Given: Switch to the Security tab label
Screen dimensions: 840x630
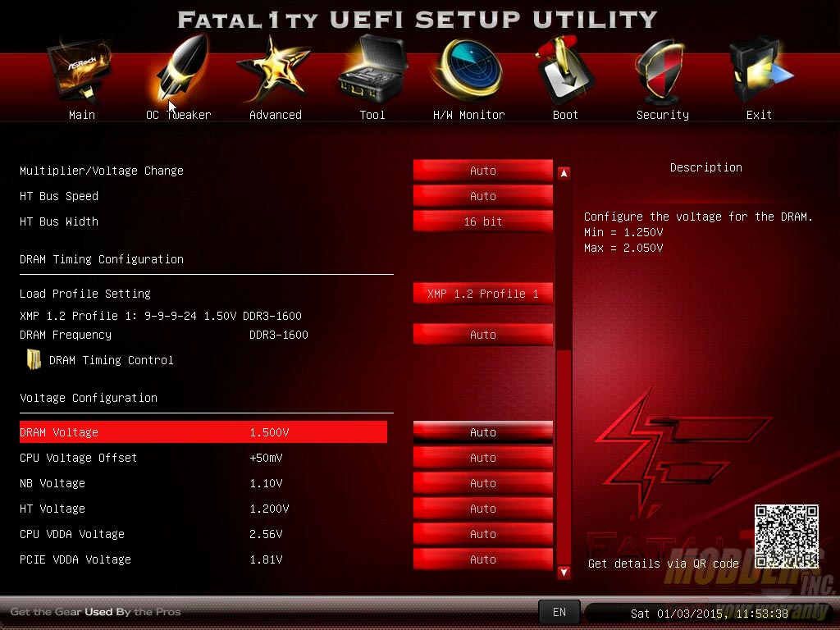Looking at the screenshot, I should click(x=663, y=115).
